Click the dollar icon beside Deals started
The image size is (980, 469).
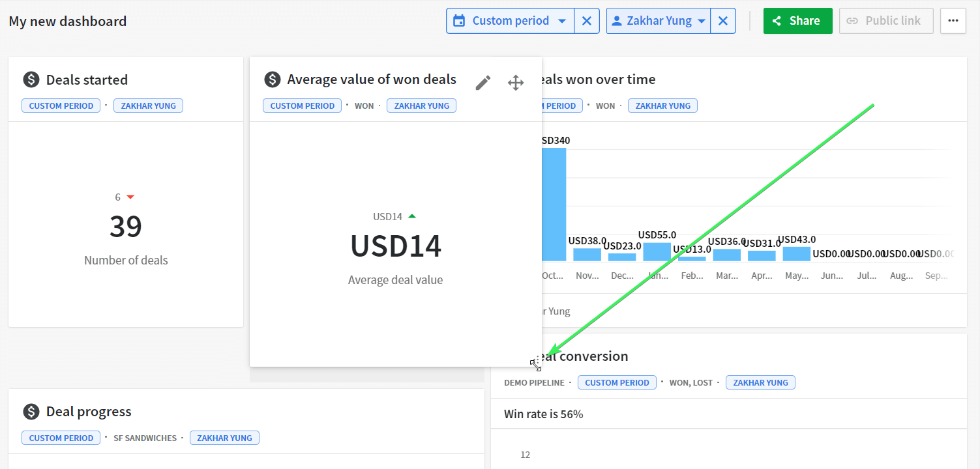tap(31, 79)
